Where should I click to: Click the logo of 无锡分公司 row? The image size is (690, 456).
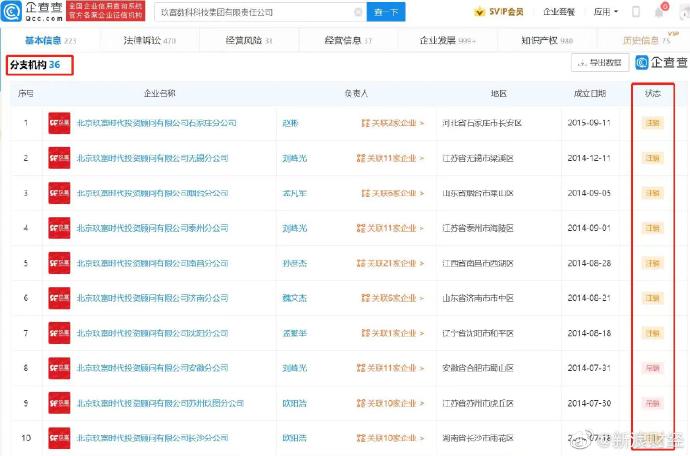tap(59, 158)
